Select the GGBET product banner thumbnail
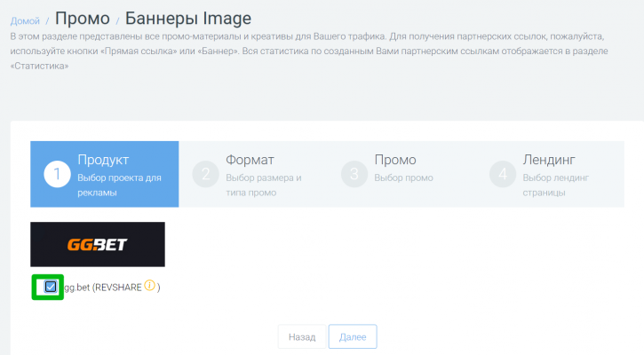This screenshot has height=355, width=644. 98,245
